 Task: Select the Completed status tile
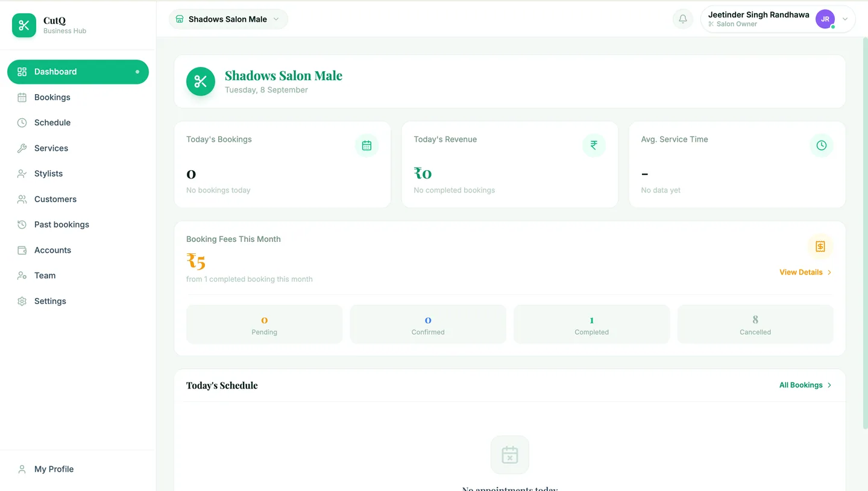(x=591, y=325)
